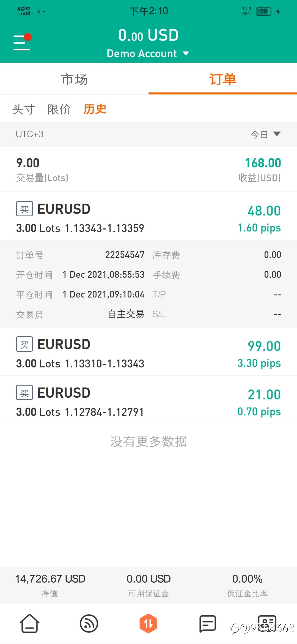Tap the 0.00 USD balance header
This screenshot has width=297, height=644.
(x=148, y=35)
